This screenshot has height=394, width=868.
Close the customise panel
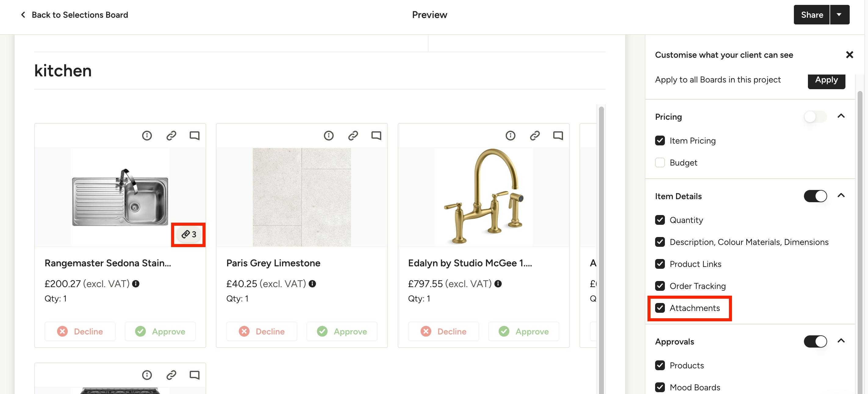pyautogui.click(x=849, y=55)
